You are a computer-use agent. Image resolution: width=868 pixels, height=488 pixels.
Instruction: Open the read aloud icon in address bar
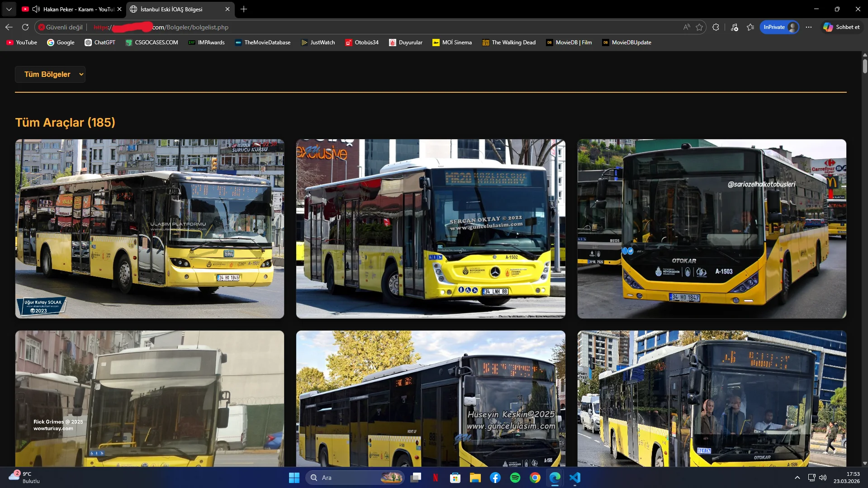687,27
